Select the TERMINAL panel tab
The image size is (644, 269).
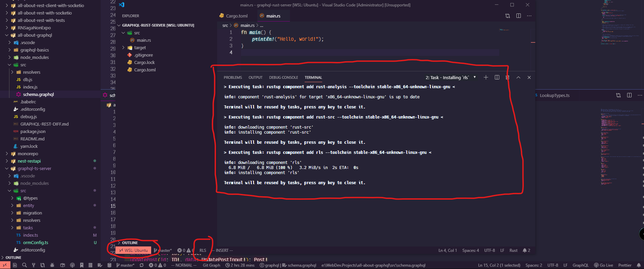(313, 77)
